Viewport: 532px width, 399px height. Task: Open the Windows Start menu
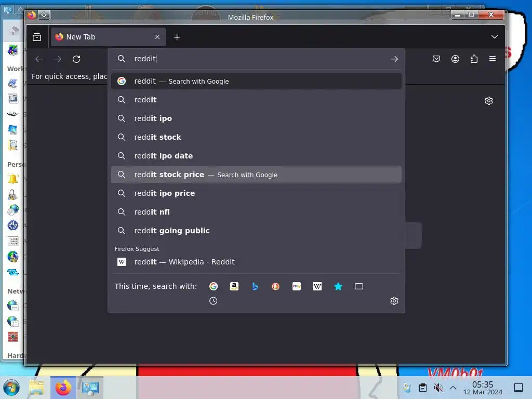tap(11, 388)
